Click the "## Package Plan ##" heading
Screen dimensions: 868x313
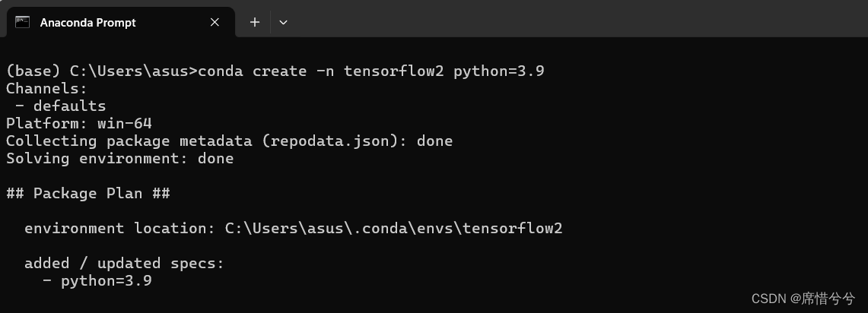click(88, 194)
